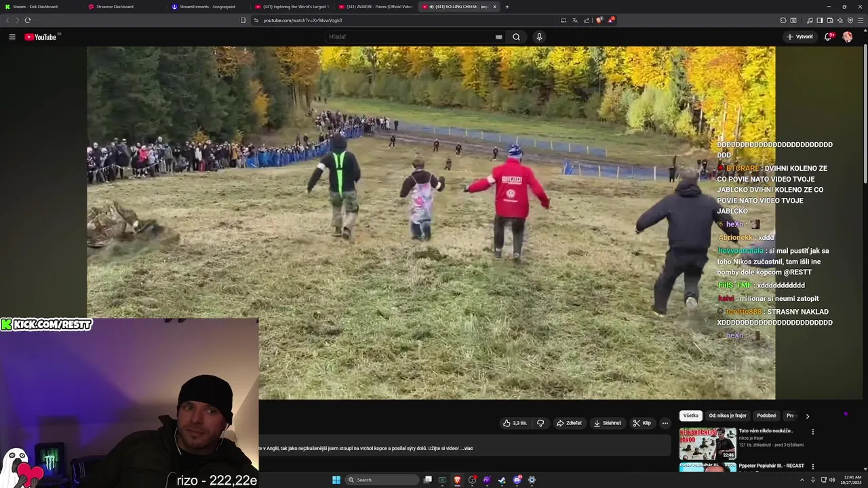Image resolution: width=868 pixels, height=488 pixels.
Task: Share this page icon in address bar
Action: [587, 20]
